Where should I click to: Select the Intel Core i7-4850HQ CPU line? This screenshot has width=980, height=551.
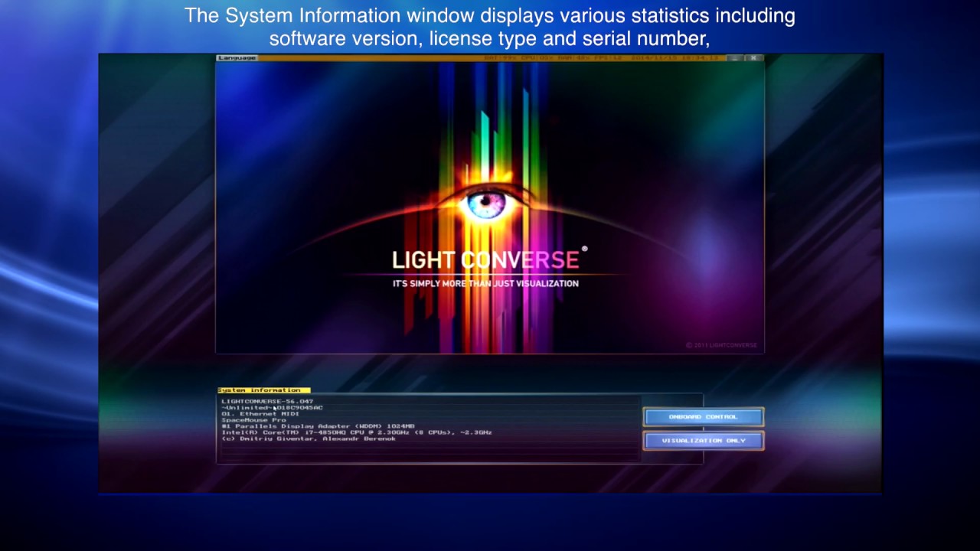point(357,432)
